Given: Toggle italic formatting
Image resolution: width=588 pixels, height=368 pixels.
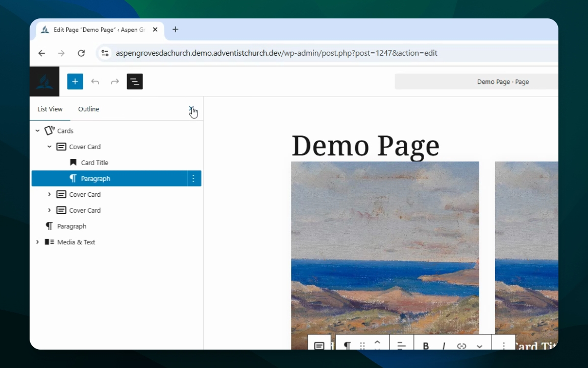Looking at the screenshot, I should click(x=444, y=346).
